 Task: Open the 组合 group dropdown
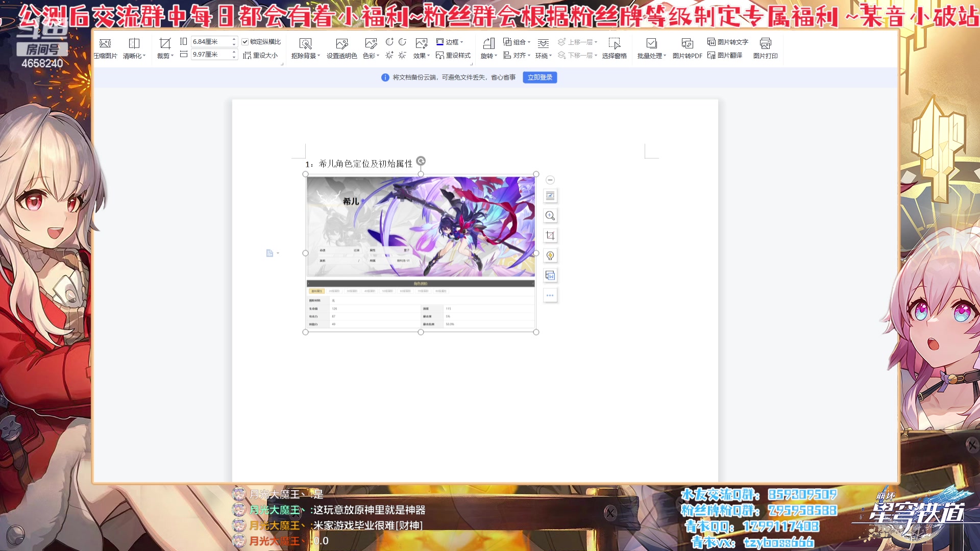tap(517, 42)
